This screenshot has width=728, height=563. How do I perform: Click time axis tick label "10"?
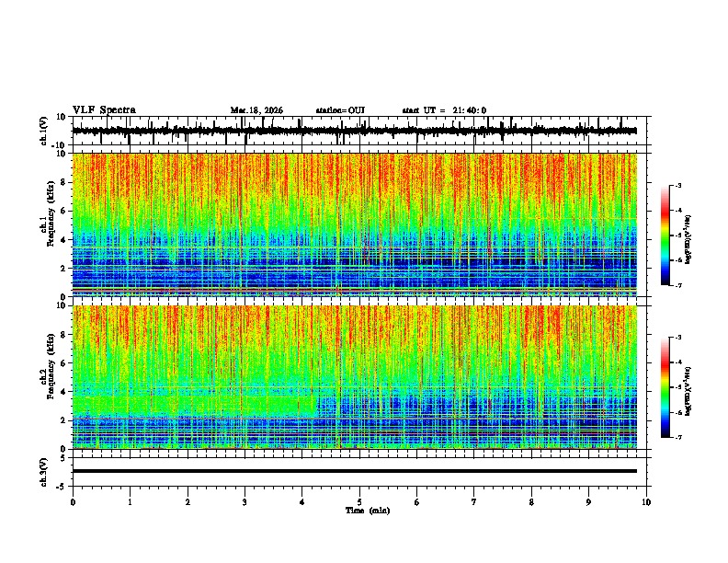tap(646, 502)
